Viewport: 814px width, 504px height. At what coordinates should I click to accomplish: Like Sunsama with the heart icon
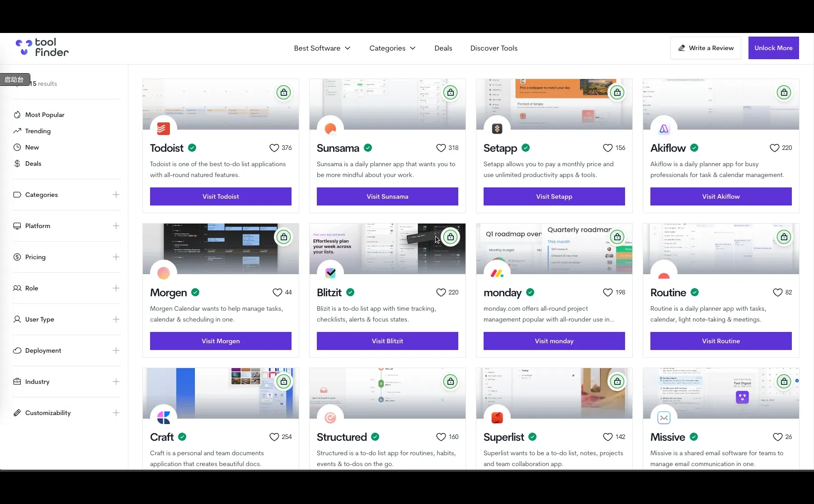(x=441, y=148)
